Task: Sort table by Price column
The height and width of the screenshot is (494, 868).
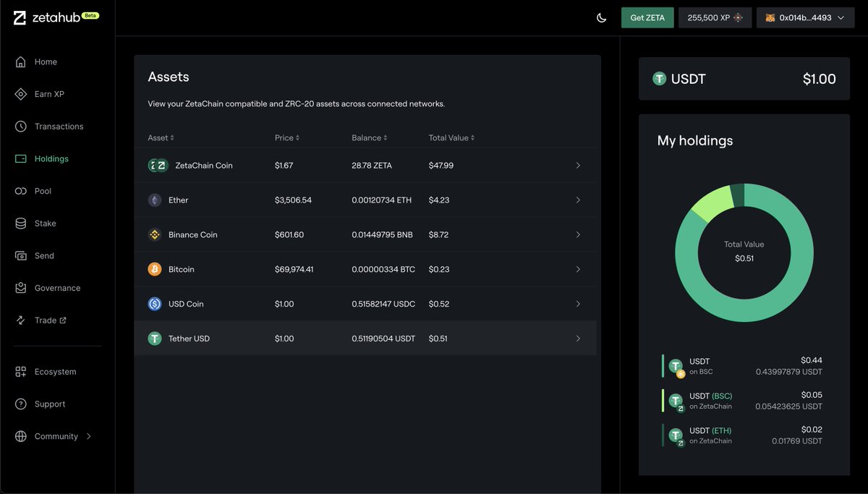Action: point(287,137)
